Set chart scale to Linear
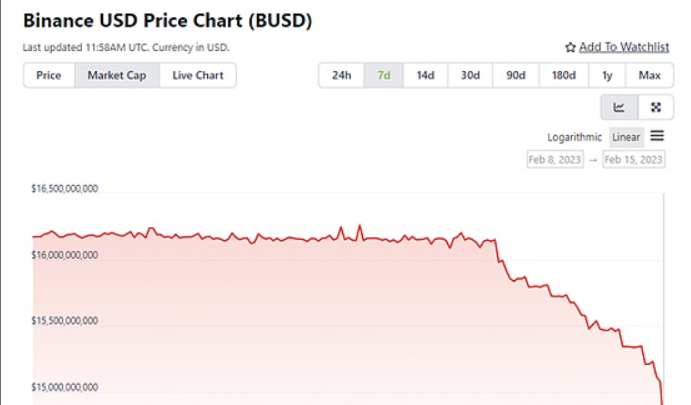This screenshot has width=691, height=405. (626, 137)
